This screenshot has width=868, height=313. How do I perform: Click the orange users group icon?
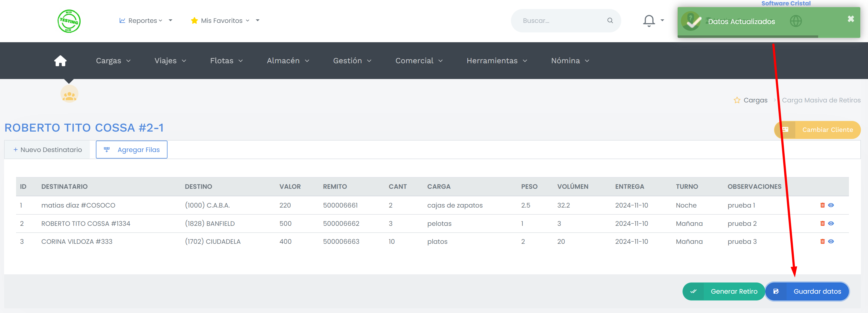pos(69,95)
